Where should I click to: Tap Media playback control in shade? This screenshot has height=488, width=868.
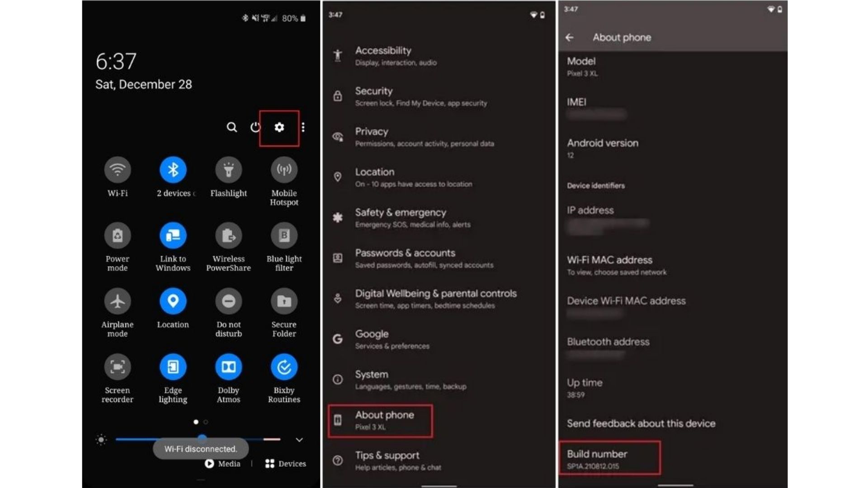coord(222,463)
